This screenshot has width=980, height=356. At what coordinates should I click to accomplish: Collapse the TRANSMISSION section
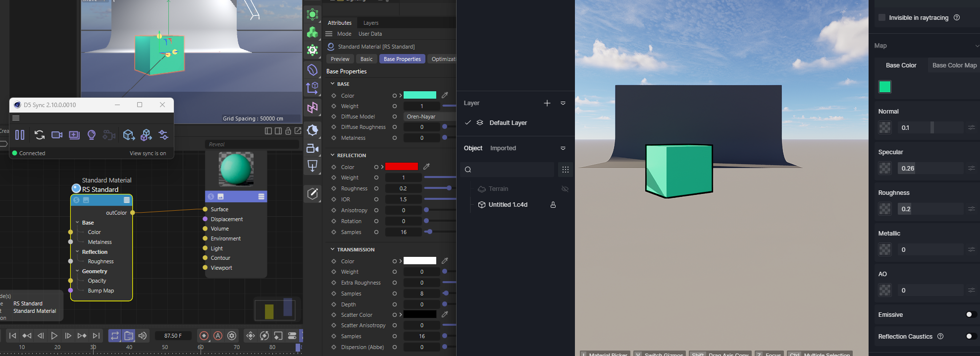point(333,249)
